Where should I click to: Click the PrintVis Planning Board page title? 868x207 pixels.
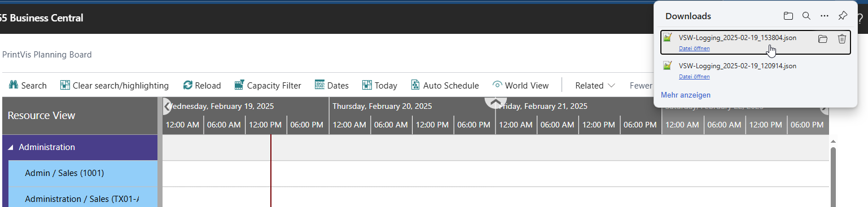pos(47,55)
